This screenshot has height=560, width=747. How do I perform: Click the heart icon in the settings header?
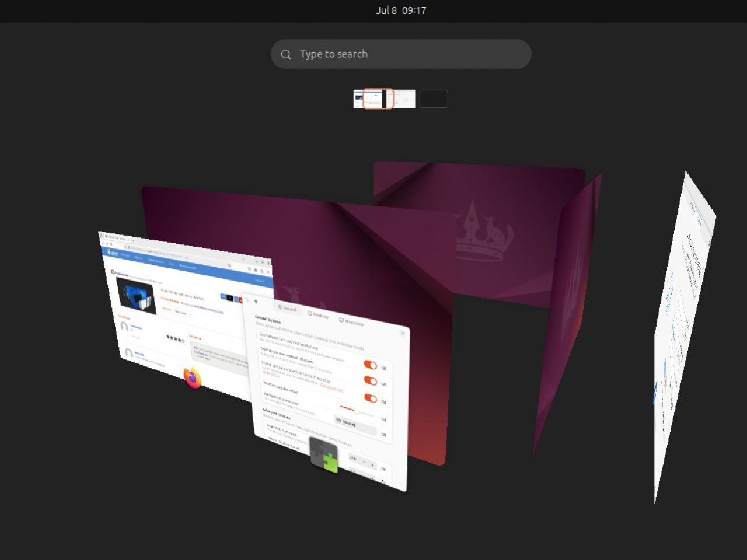point(256,302)
